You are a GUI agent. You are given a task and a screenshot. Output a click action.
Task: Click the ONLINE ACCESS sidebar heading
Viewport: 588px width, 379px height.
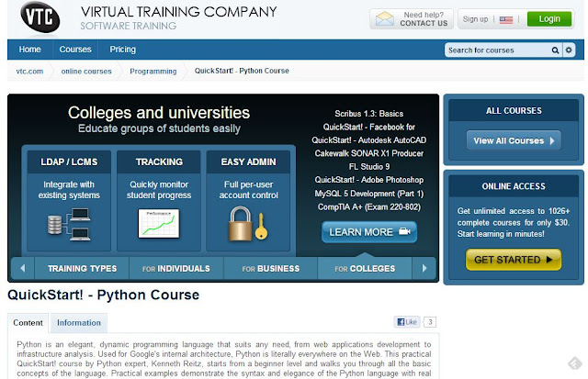[x=514, y=186]
